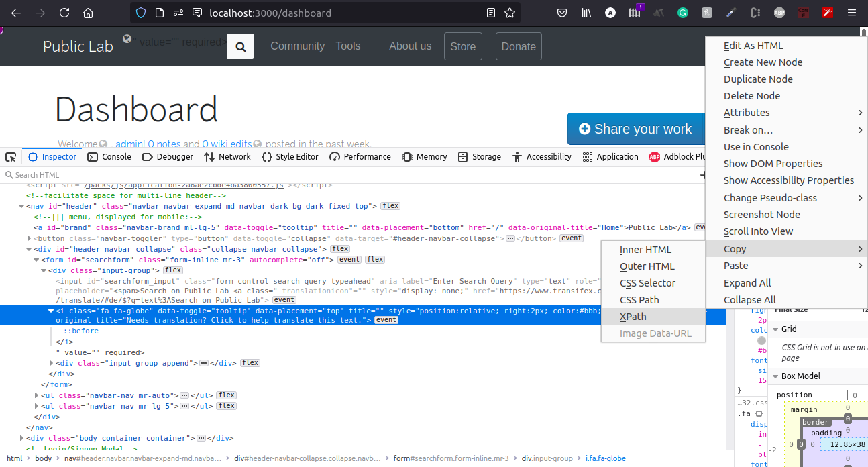Collapse the nav#header node twisty
Viewport: 868px width, 467px height.
tap(21, 206)
